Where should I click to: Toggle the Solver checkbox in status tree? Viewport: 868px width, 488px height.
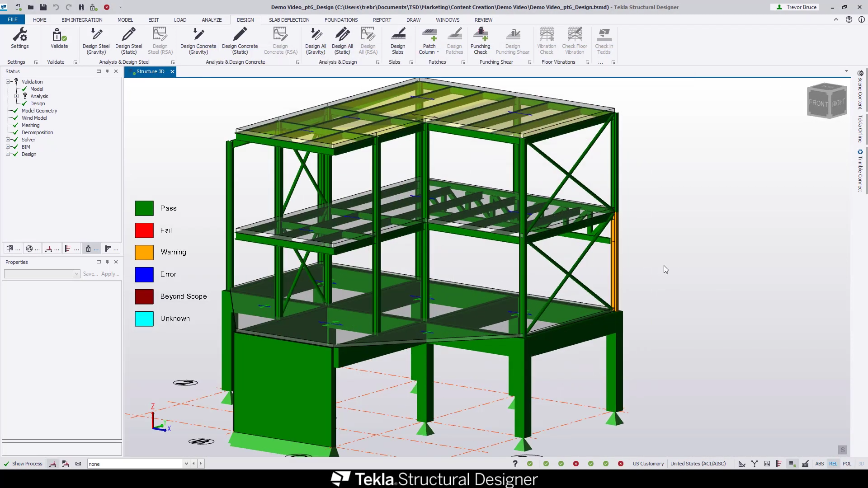tap(15, 140)
